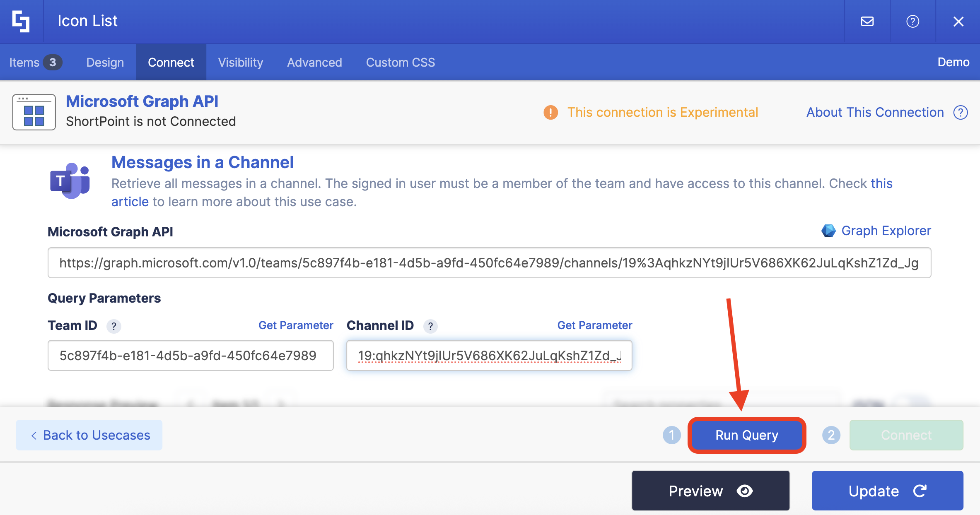This screenshot has height=515, width=980.
Task: Click the orange experimental warning icon
Action: 550,112
